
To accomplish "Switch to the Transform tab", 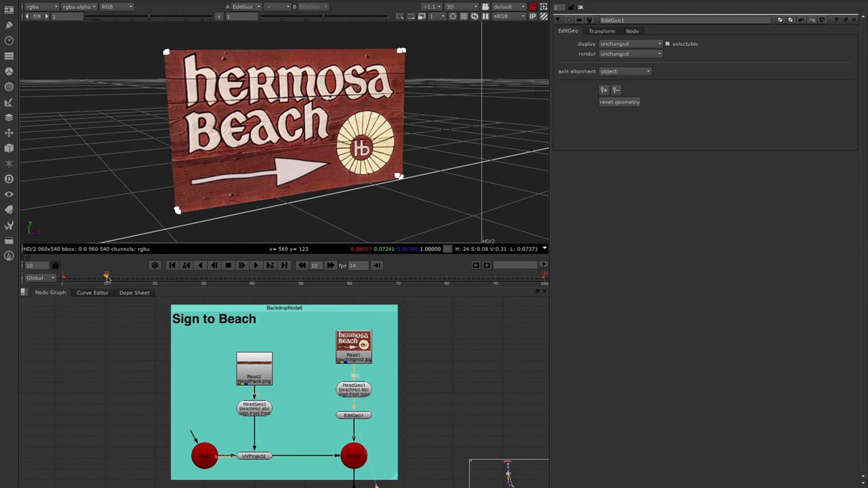I will pyautogui.click(x=602, y=31).
